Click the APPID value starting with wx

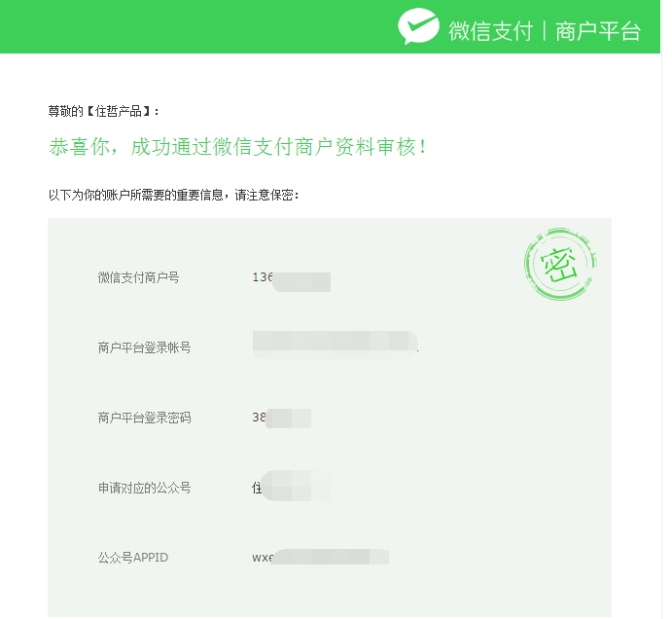point(320,558)
